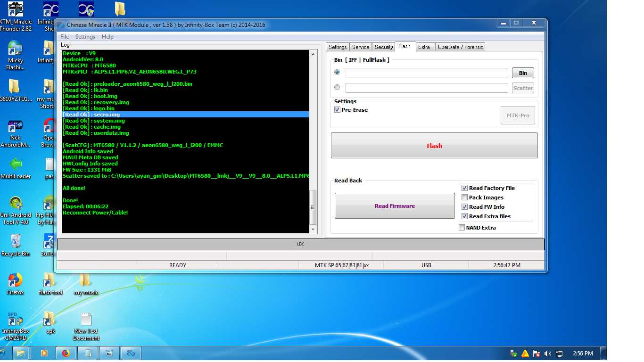Click the log scrollbar up arrow
The image size is (644, 362).
click(313, 54)
